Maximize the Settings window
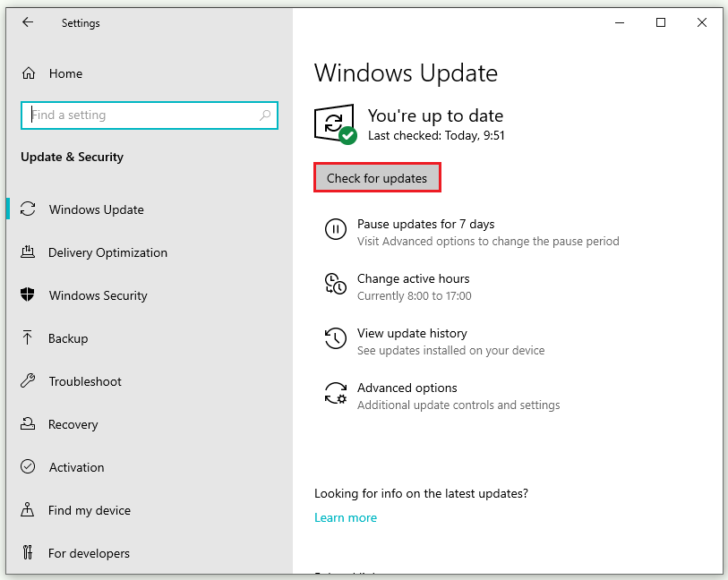728x580 pixels. (661, 22)
